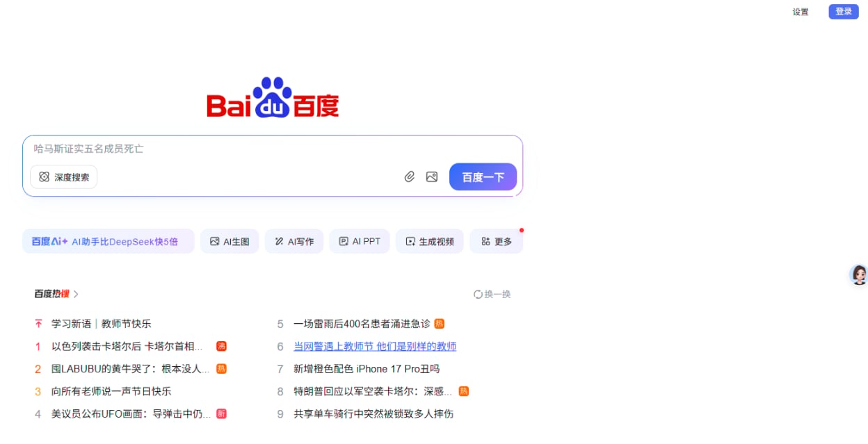Open the 百度热搜 hot list

pyautogui.click(x=56, y=294)
